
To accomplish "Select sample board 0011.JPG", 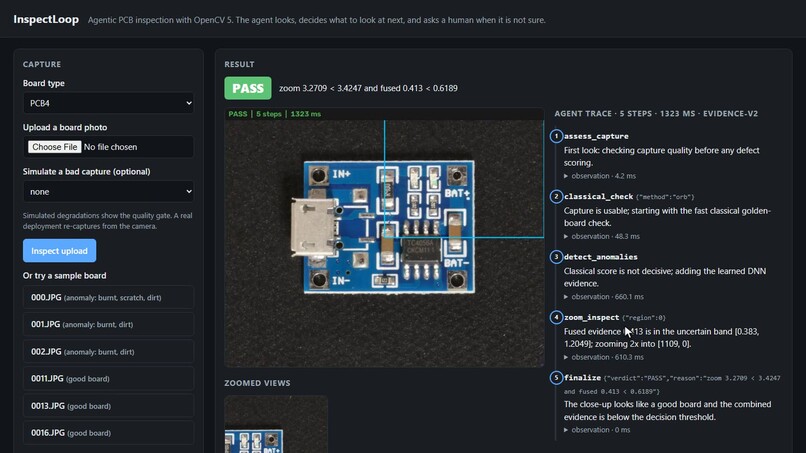I will tap(108, 378).
